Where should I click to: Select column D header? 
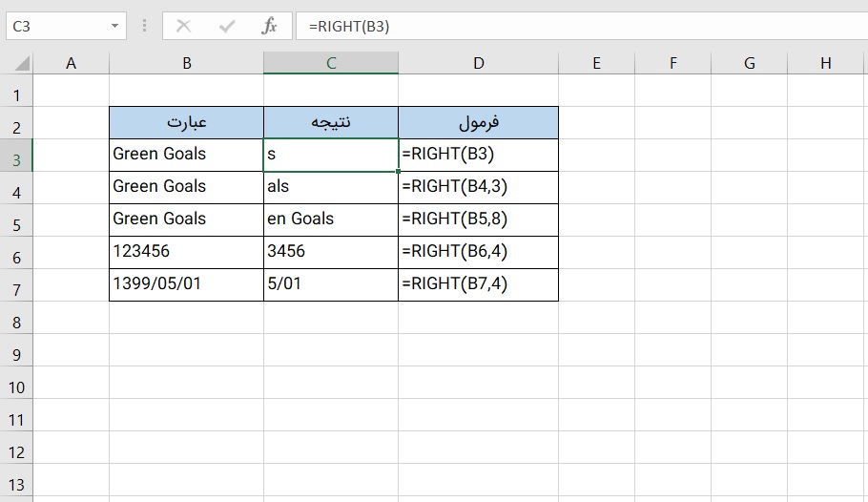(478, 64)
